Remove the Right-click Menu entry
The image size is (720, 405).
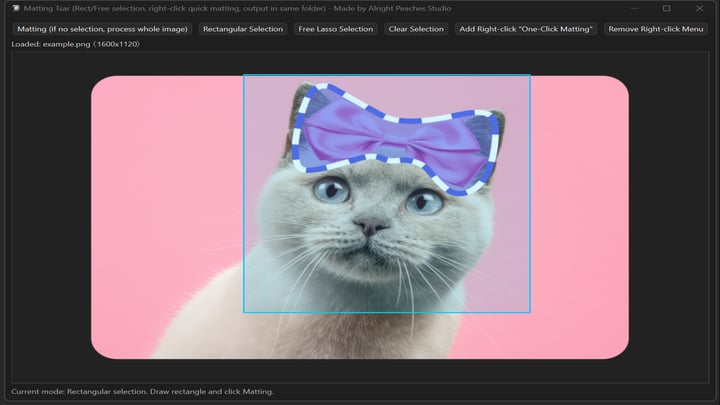[656, 29]
